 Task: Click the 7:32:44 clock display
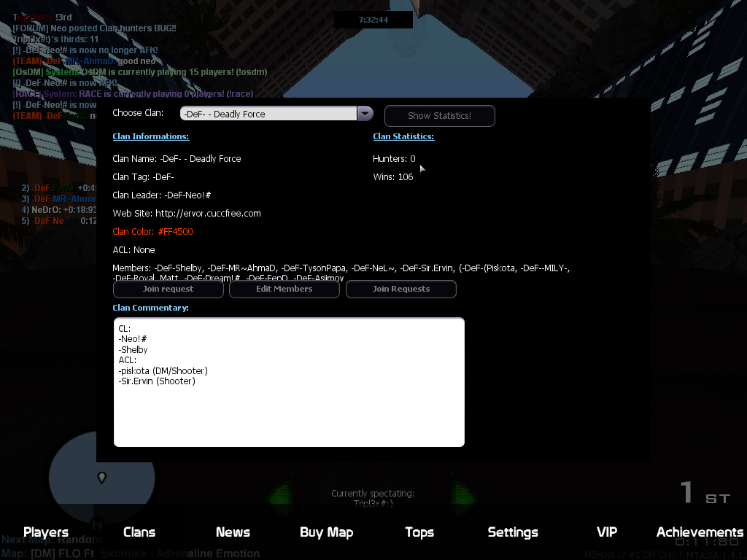coord(373,20)
